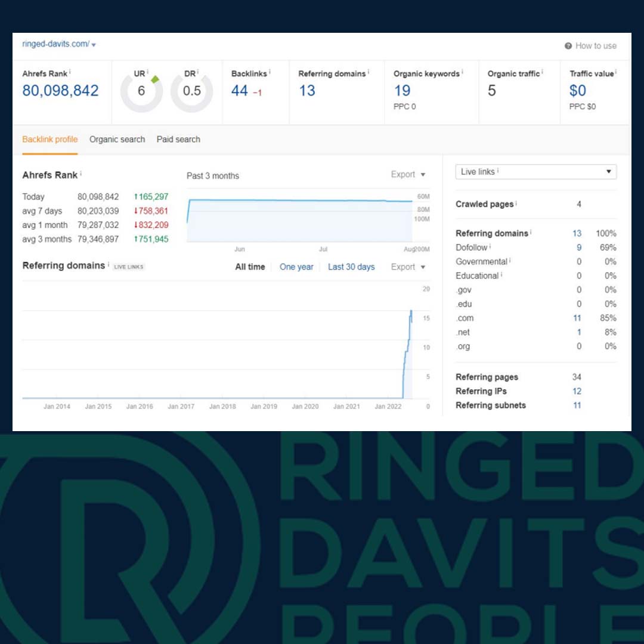
Task: Click info icon beside Crawled pages
Action: point(516,203)
